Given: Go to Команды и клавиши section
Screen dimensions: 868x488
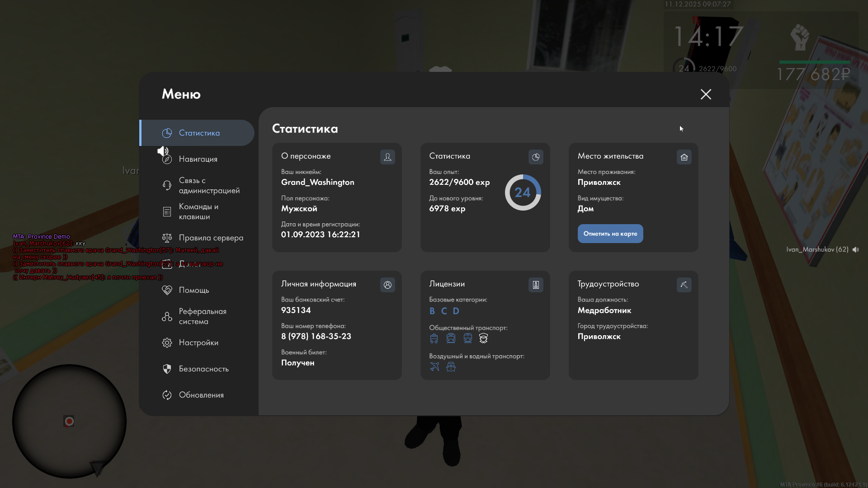Looking at the screenshot, I should click(198, 211).
